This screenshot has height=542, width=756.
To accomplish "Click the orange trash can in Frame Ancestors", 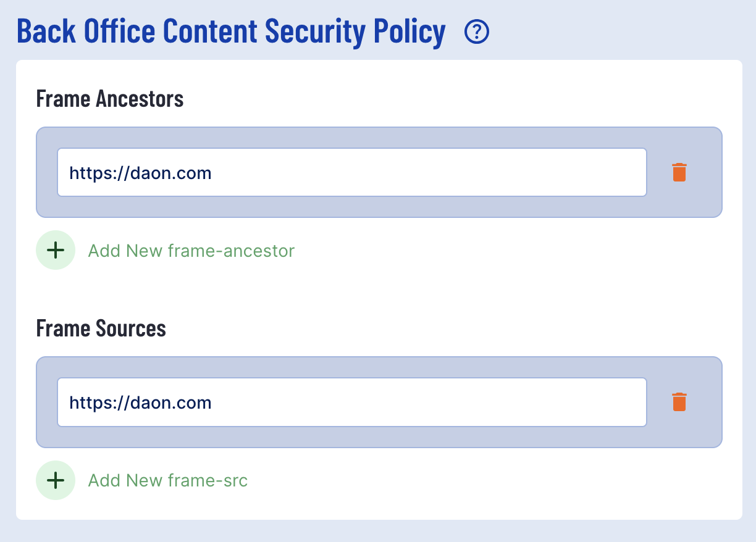I will pyautogui.click(x=679, y=172).
